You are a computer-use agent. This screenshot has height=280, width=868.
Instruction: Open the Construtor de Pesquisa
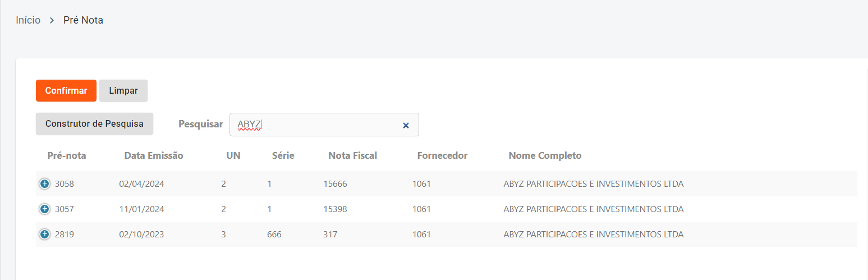pos(94,124)
